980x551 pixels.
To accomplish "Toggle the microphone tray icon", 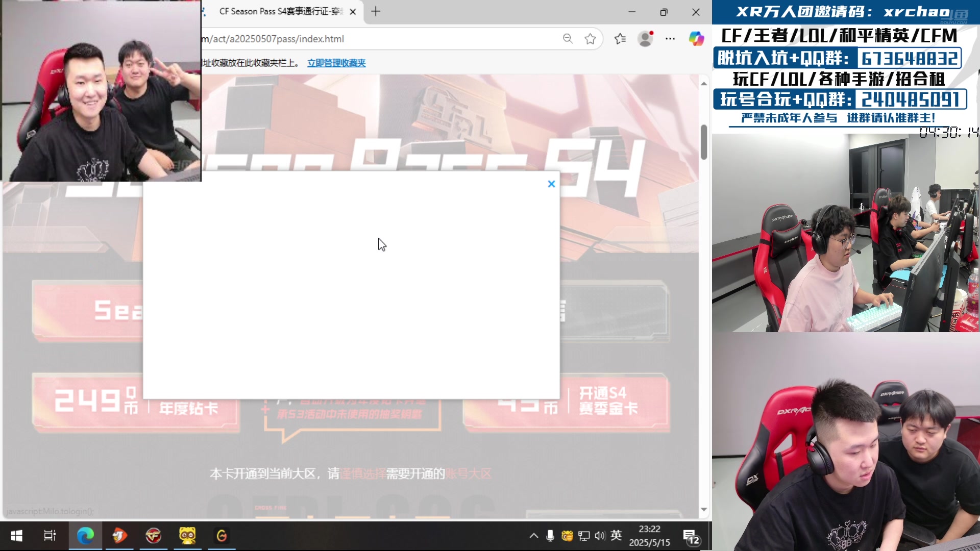I will pyautogui.click(x=550, y=536).
